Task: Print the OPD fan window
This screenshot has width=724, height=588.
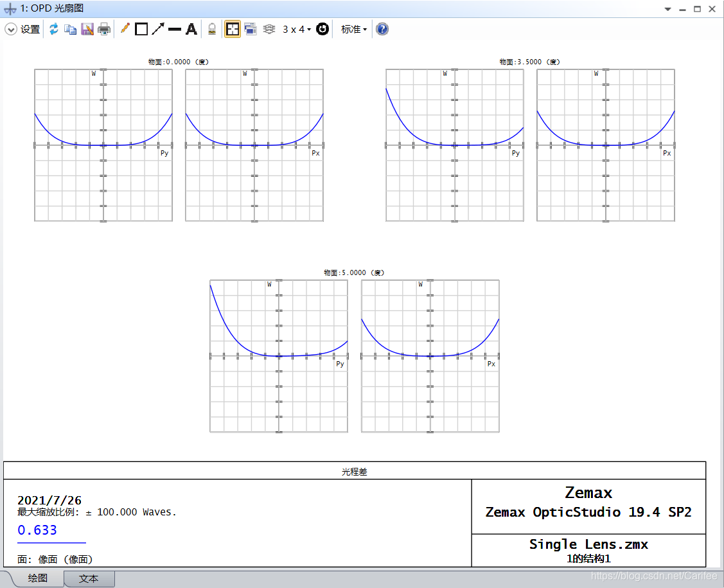Action: point(104,29)
